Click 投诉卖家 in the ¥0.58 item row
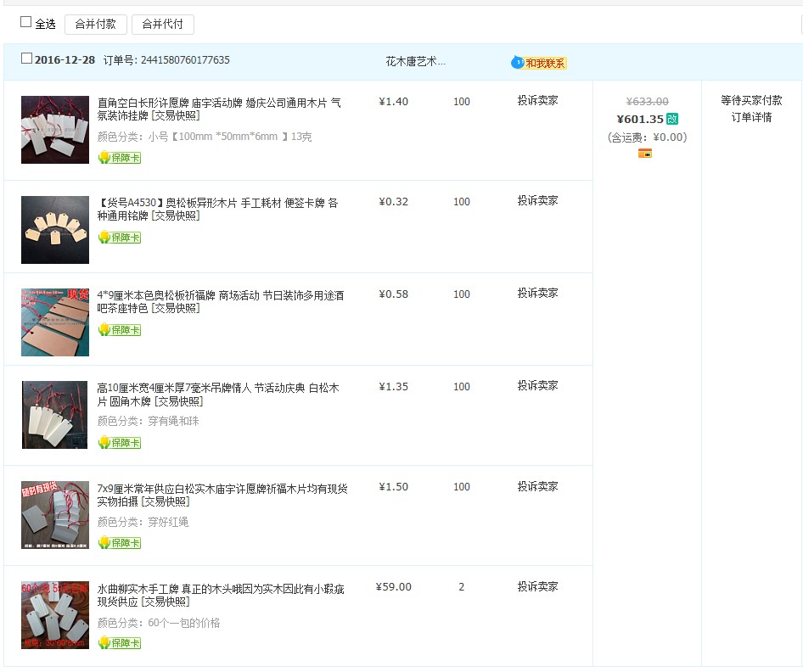803x672 pixels. pos(537,294)
